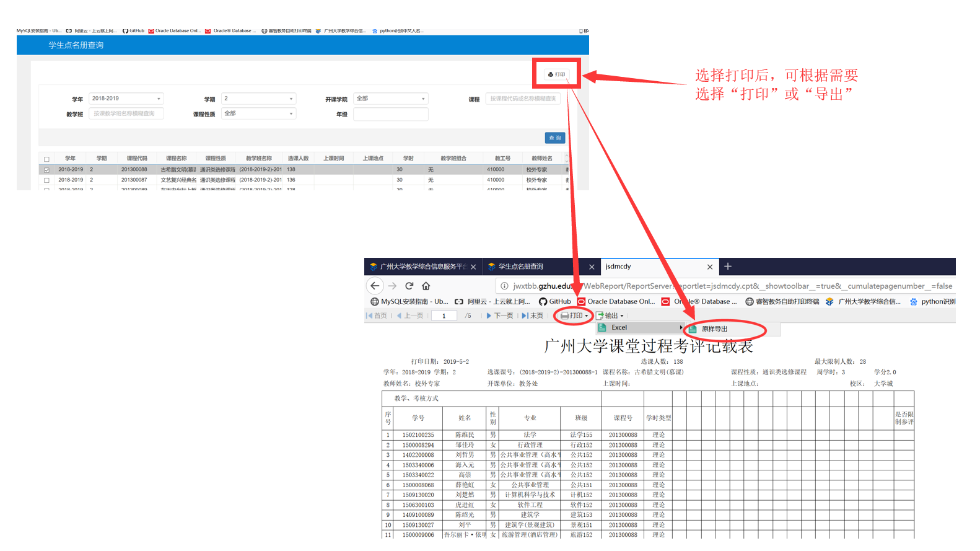Select 原样导出 from the Excel submenu
The image size is (980, 551).
(714, 329)
